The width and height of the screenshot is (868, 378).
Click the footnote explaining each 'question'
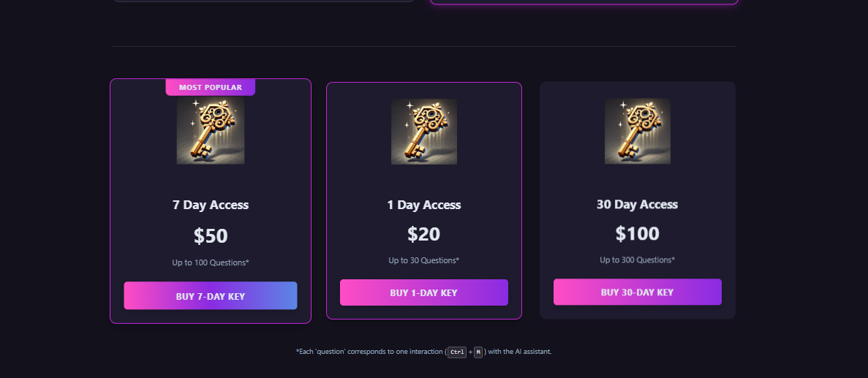point(366,352)
